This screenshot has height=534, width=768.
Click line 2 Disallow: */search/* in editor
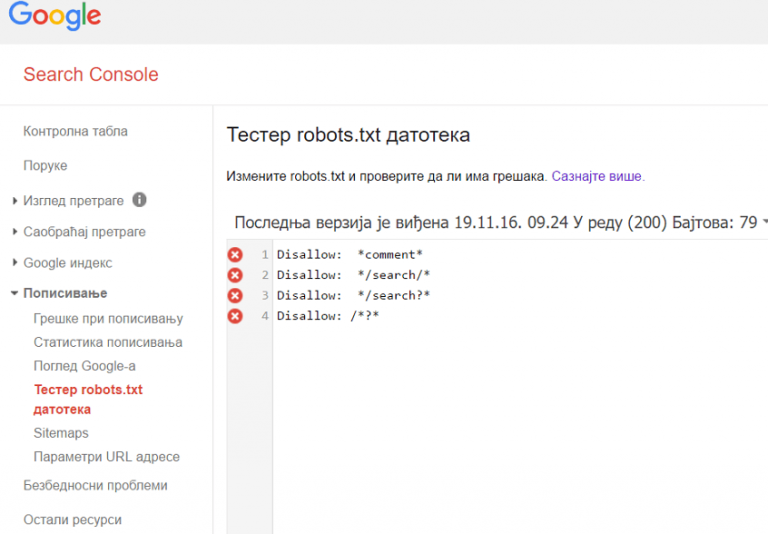pos(354,275)
